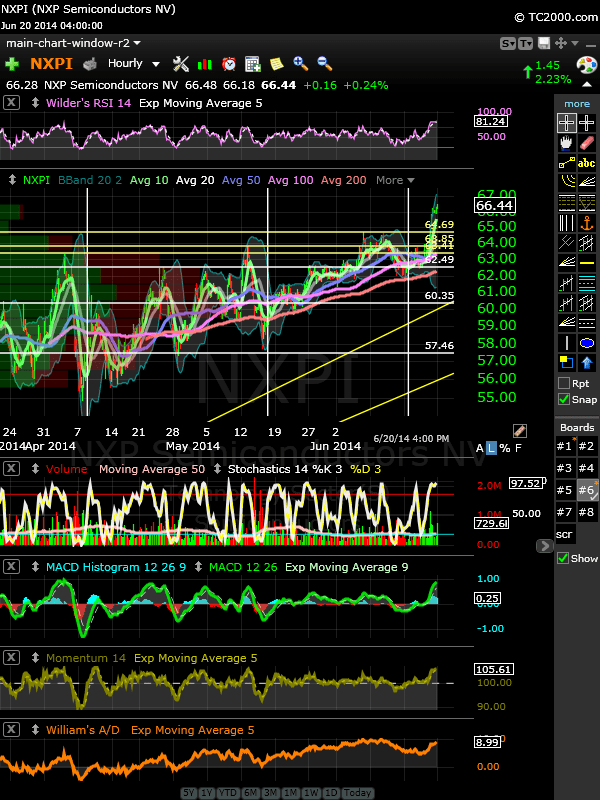600x800 pixels.
Task: Click the NXPI ticker symbol button
Action: 52,64
